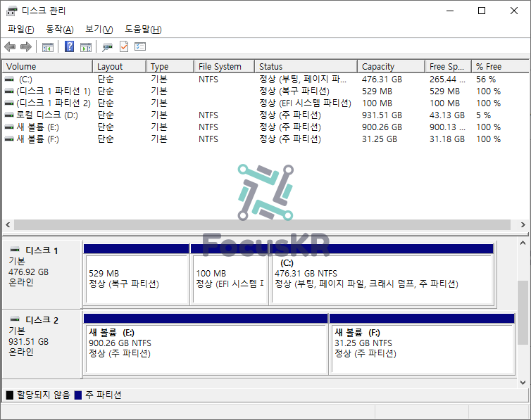Open the 보기(V) menu
Screen dimensions: 531x420
[99, 29]
